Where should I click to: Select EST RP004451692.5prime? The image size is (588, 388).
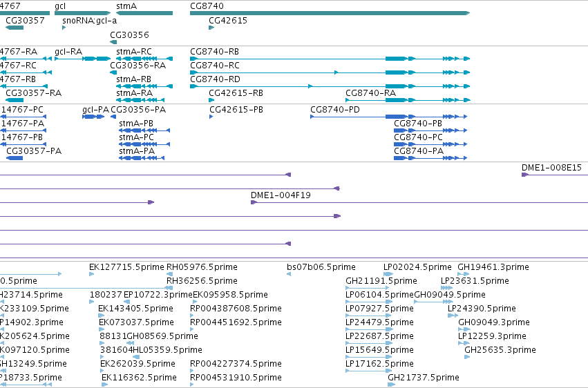(x=192, y=329)
